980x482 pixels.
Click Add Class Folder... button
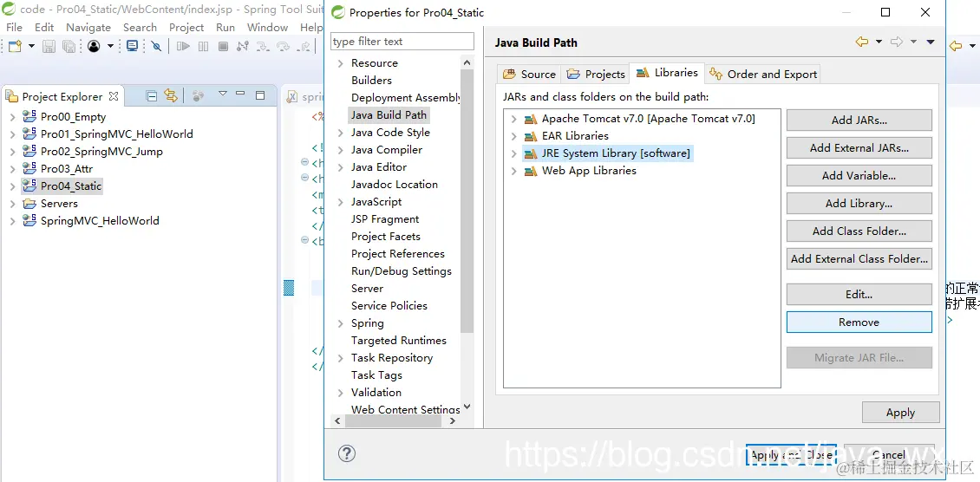click(x=859, y=231)
